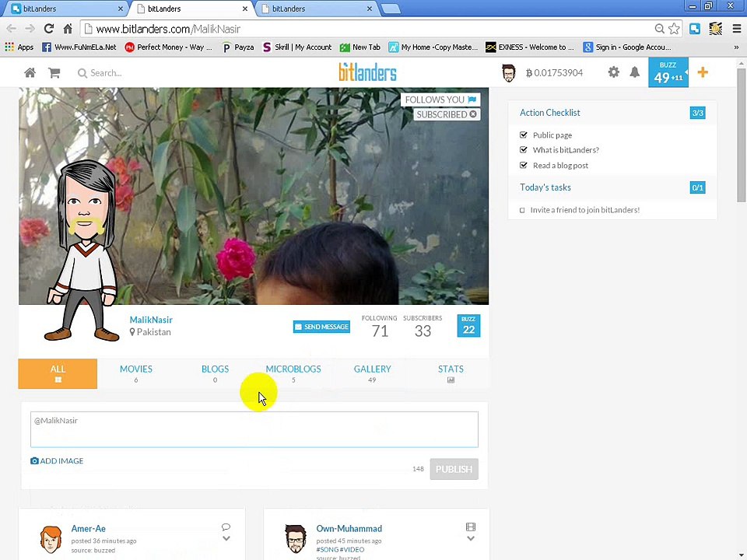Click FOLLOWS YOU flag badge
747x560 pixels.
point(440,100)
